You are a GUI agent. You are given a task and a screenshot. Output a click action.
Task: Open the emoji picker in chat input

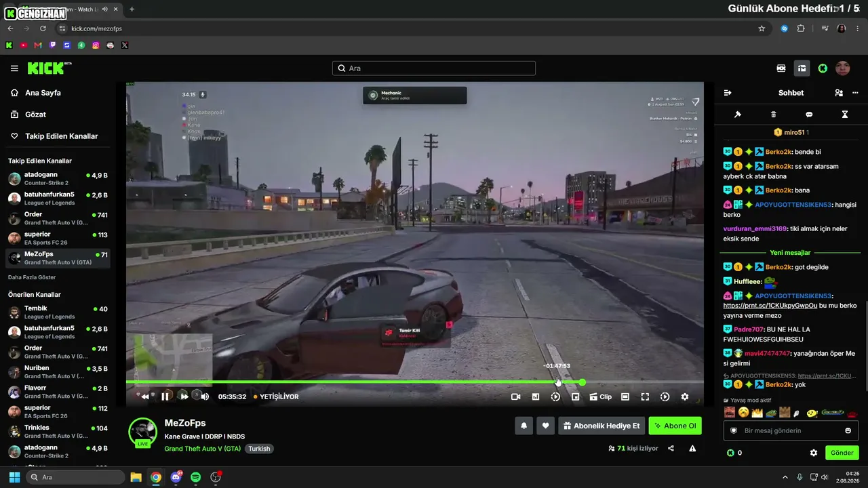[848, 430]
